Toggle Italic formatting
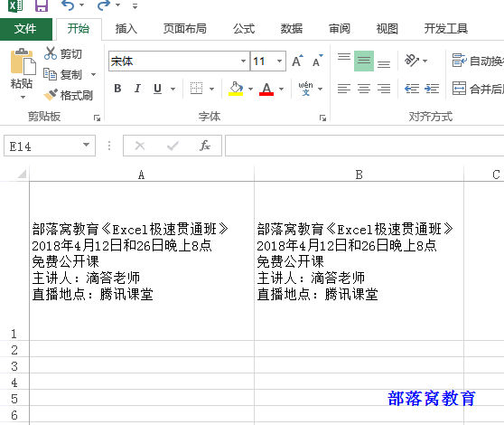 [x=137, y=89]
